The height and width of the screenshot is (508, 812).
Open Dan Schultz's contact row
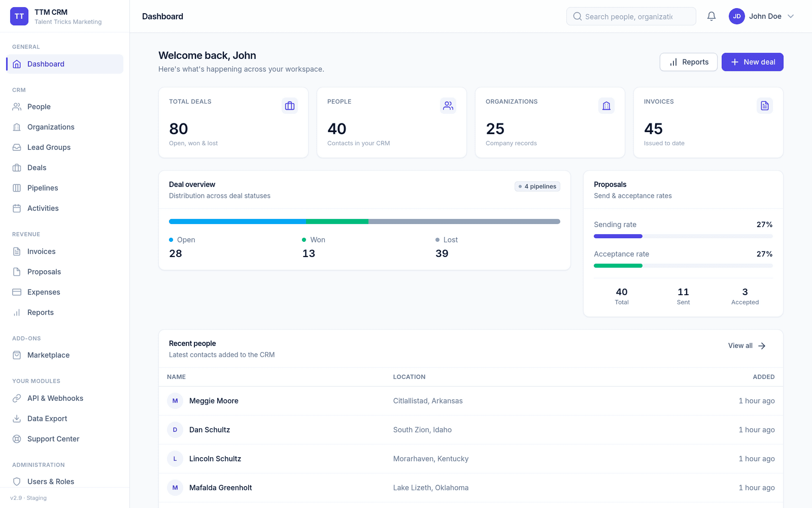[471, 430]
